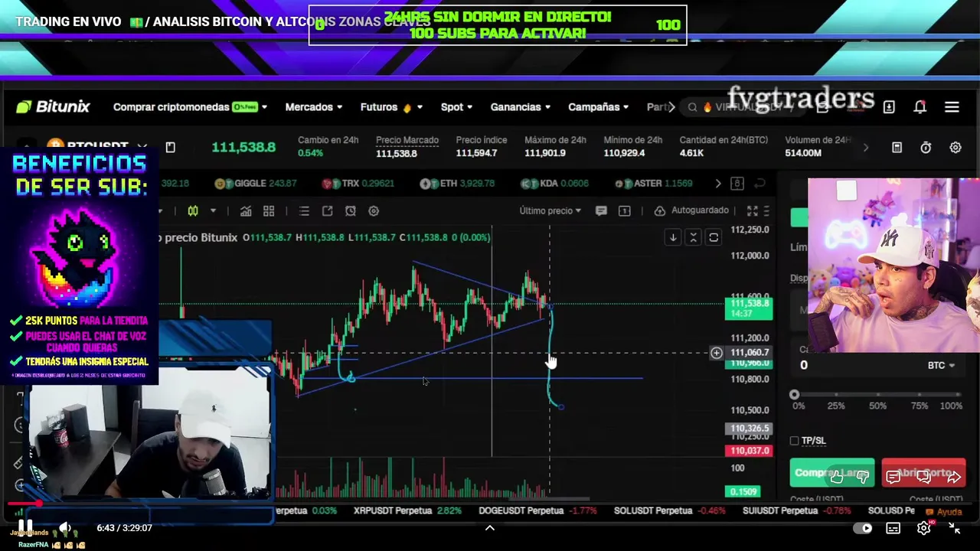Expand the Ganancias dropdown

click(x=521, y=107)
